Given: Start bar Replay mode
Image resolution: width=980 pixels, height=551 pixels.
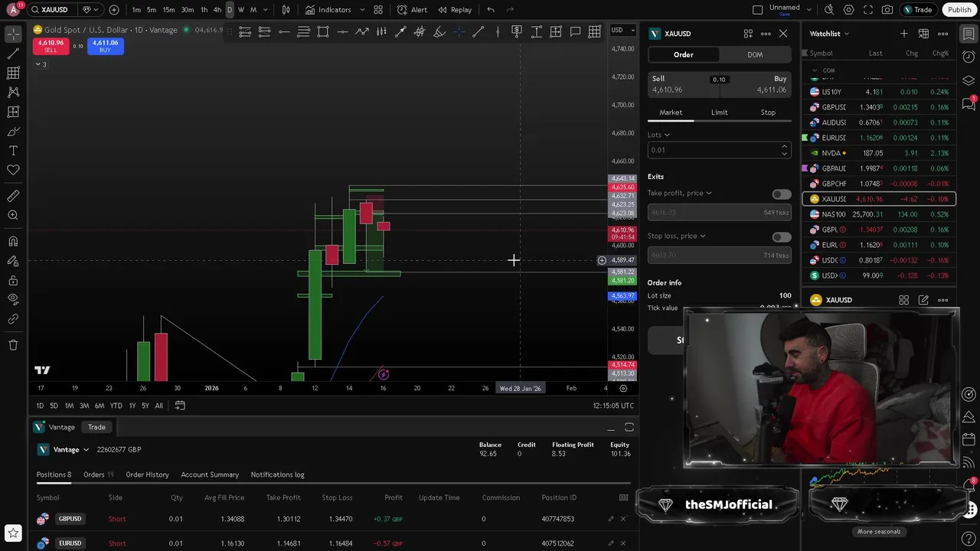Looking at the screenshot, I should [x=455, y=10].
